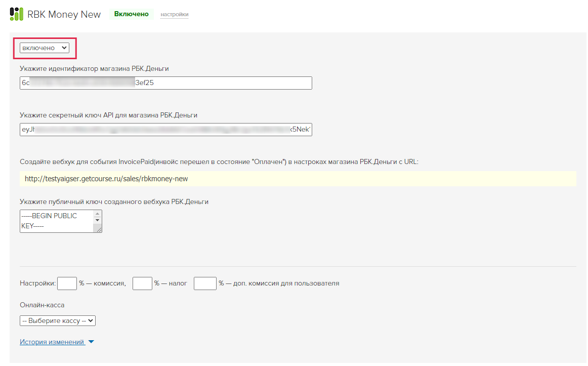The image size is (588, 366).
Task: Click label Укажите идентификатор магазина РБК.Деньги
Action: pos(94,69)
